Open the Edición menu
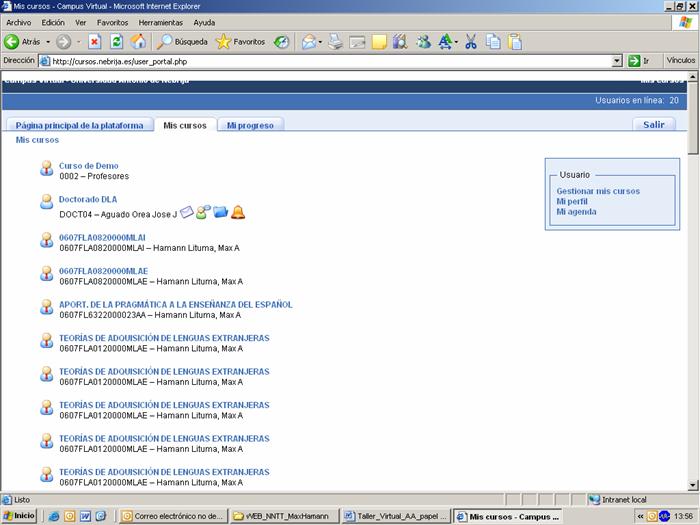Viewport: 700px width, 525px height. tap(53, 22)
